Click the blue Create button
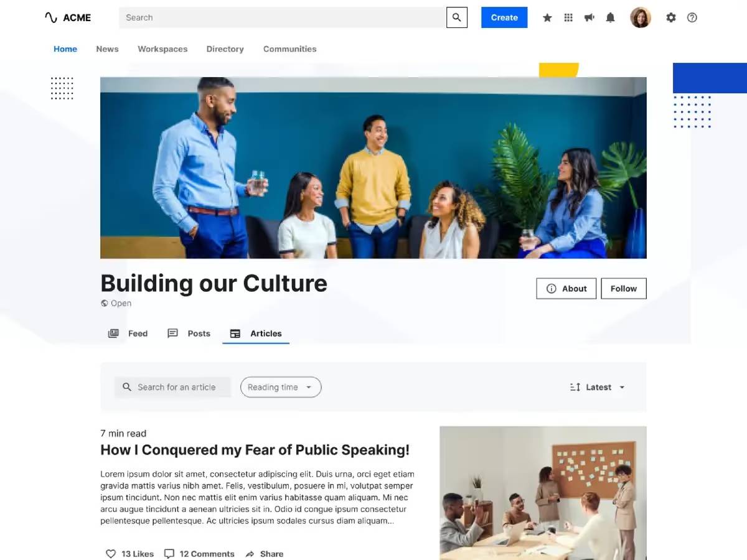The width and height of the screenshot is (747, 560). coord(504,17)
